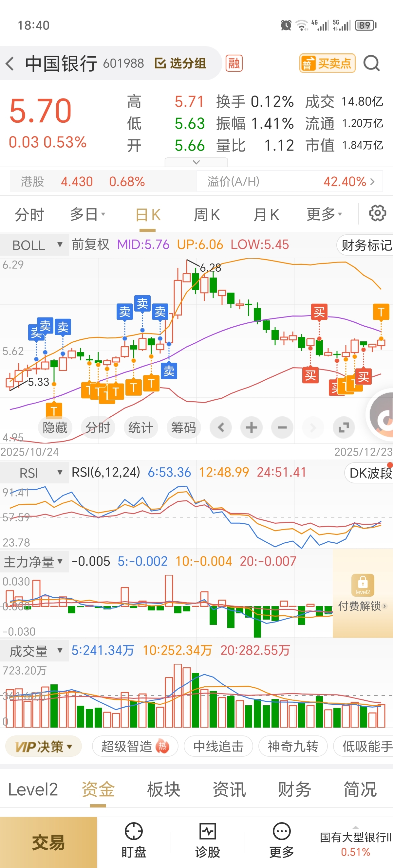Switch to 月K monthly tab
Screen dimensions: 393x868
point(266,215)
